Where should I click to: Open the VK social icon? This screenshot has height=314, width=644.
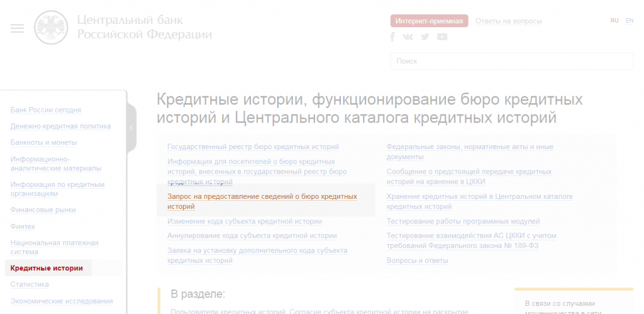pos(409,37)
